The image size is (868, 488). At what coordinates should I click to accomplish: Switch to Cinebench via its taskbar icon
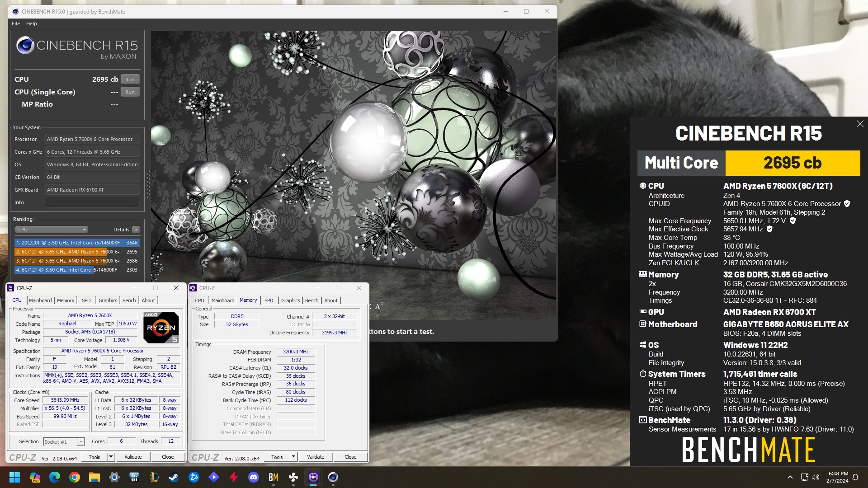[333, 477]
